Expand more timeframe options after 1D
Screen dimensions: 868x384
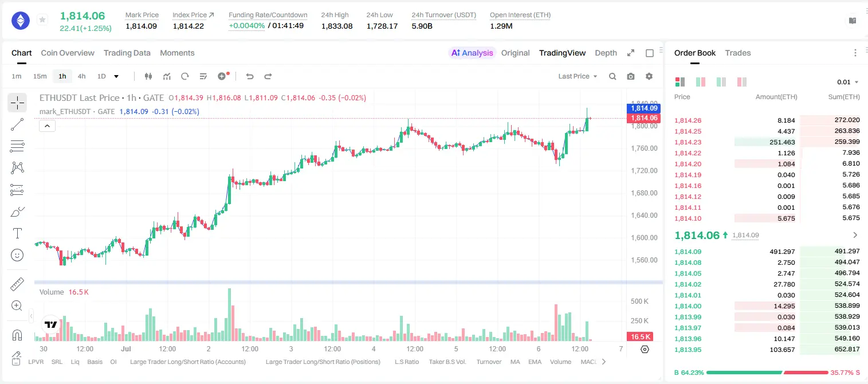tap(116, 76)
